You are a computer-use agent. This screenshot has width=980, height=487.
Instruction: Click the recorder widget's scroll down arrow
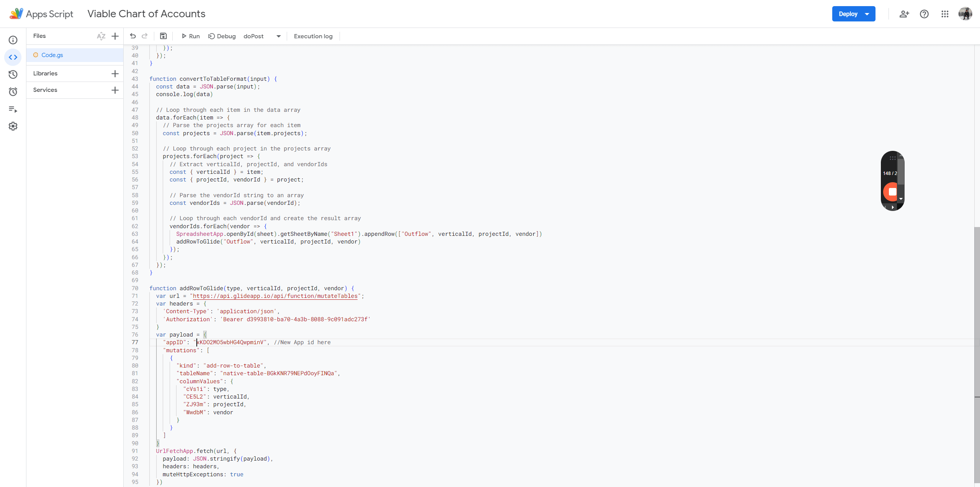901,199
